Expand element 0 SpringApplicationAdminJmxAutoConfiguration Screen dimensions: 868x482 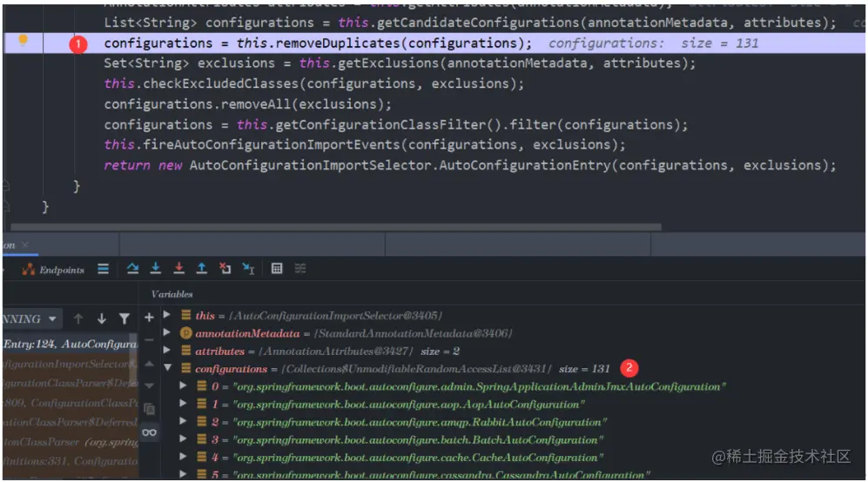point(183,385)
